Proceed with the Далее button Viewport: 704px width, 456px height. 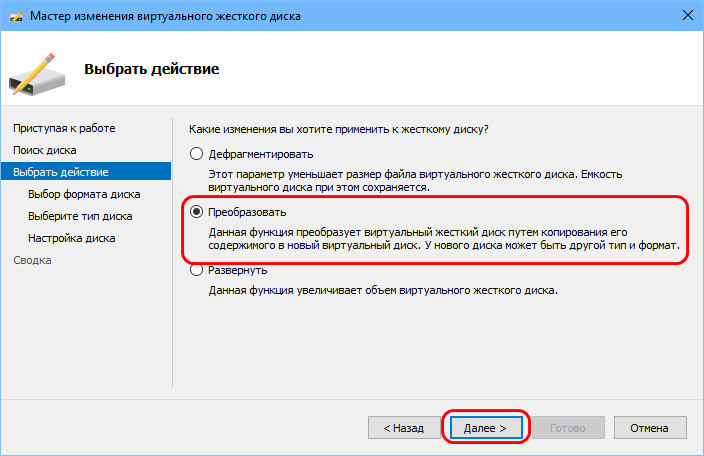tap(486, 428)
